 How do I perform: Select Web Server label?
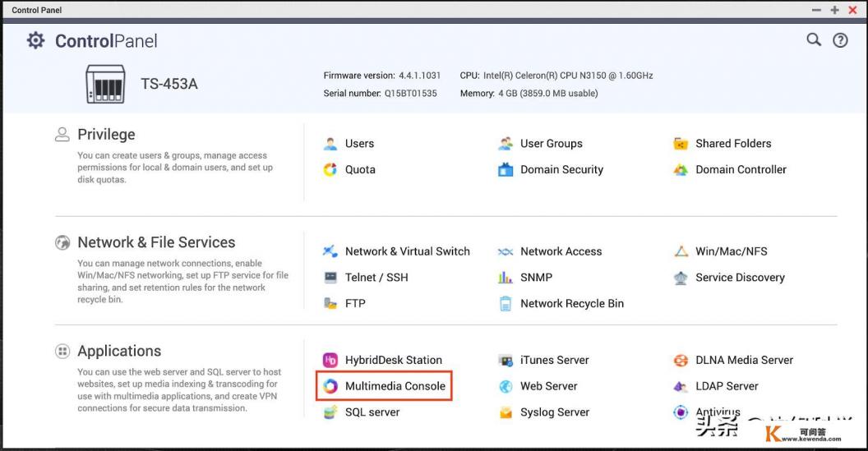(x=548, y=386)
